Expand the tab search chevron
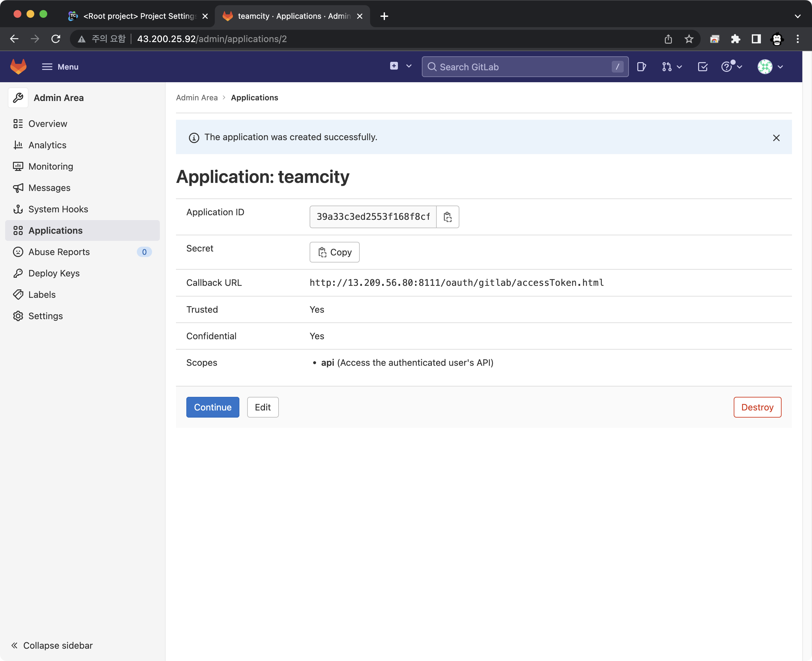Screen dimensions: 812x661 (797, 17)
